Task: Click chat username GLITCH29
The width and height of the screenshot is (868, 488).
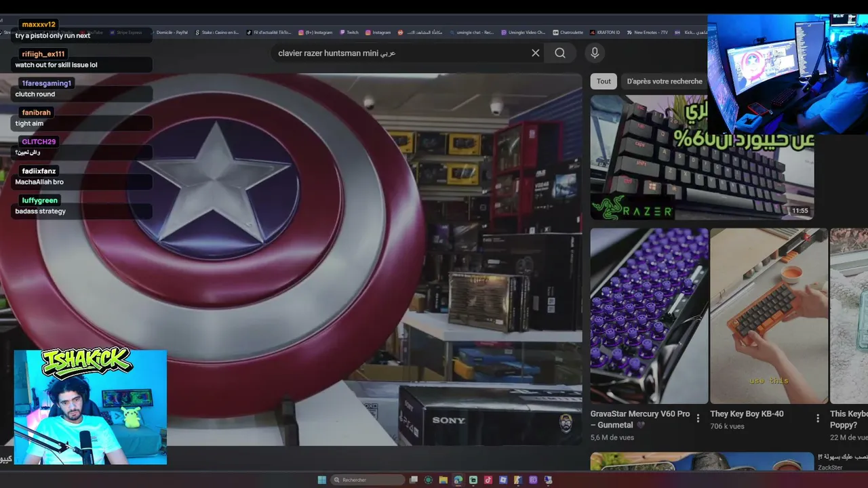Action: (39, 142)
